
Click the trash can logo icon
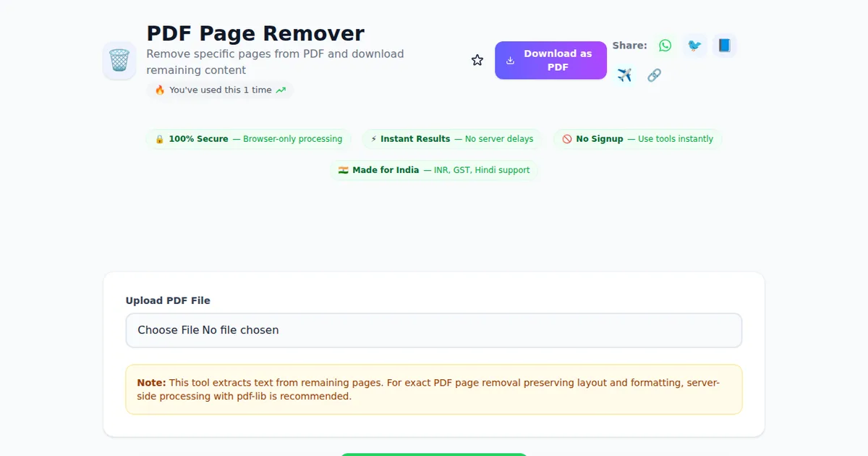click(119, 61)
